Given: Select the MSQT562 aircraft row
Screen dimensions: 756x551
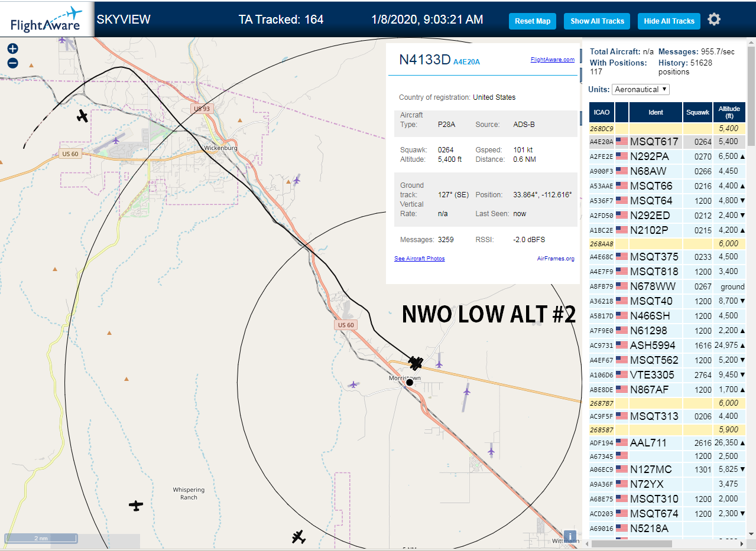Looking at the screenshot, I should (x=667, y=360).
